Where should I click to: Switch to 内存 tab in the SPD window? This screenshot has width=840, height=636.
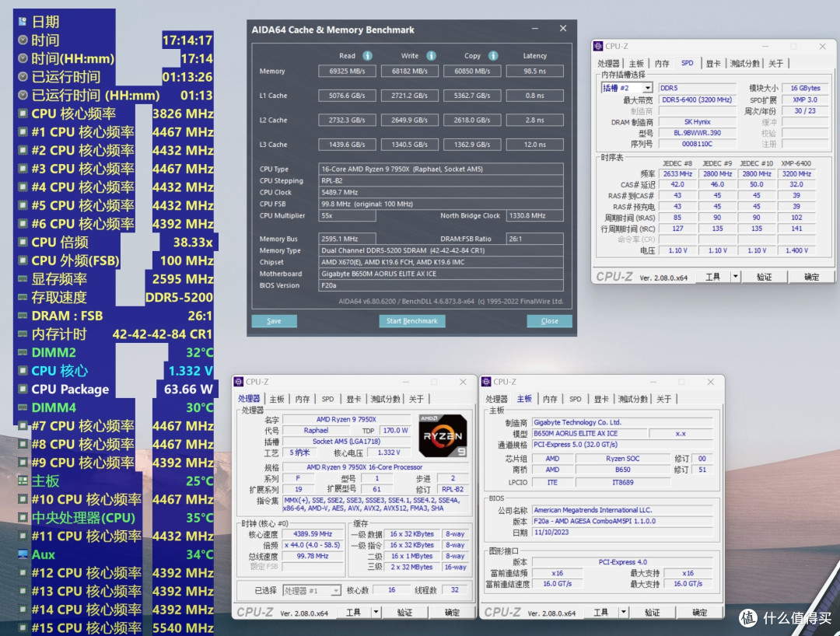[x=662, y=63]
